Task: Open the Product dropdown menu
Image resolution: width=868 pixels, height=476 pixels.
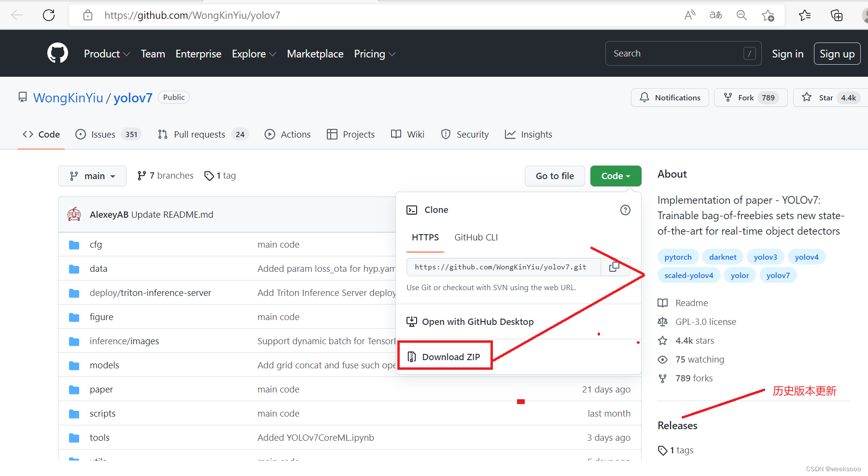Action: click(x=107, y=54)
